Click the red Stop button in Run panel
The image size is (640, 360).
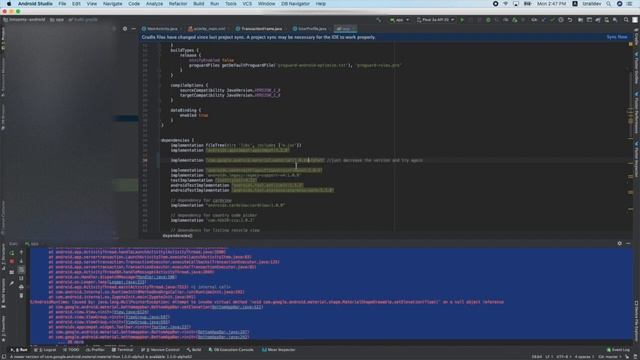tap(12, 261)
